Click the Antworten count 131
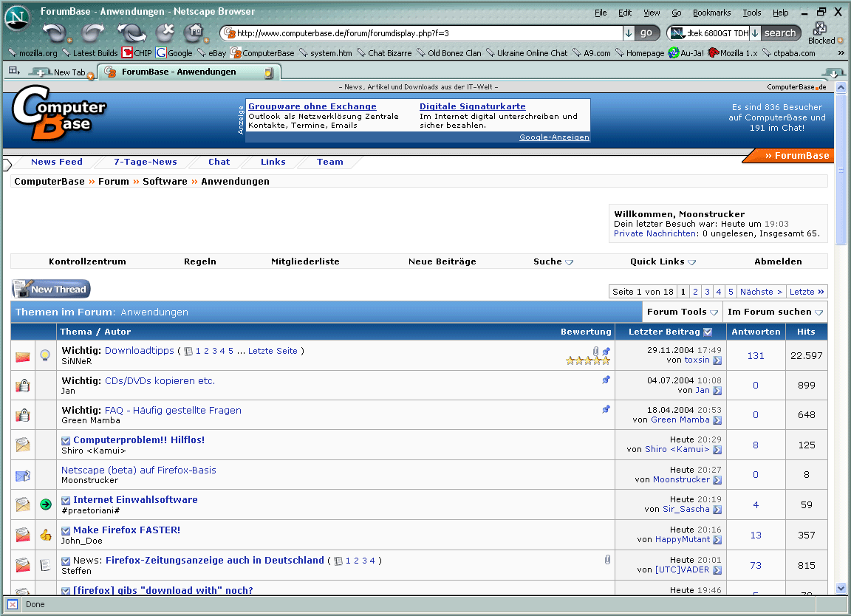Screen dimensions: 851x616 point(756,356)
